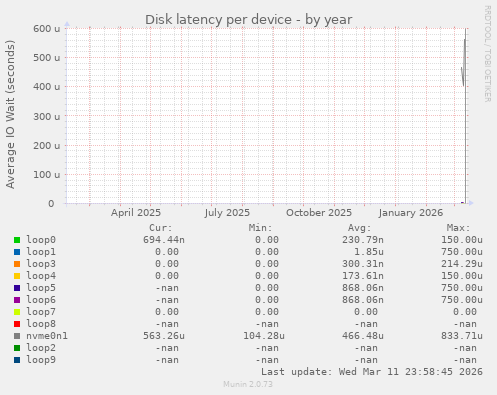This screenshot has width=497, height=395.
Task: Click the 'July 2025' x-axis label
Action: point(227,213)
